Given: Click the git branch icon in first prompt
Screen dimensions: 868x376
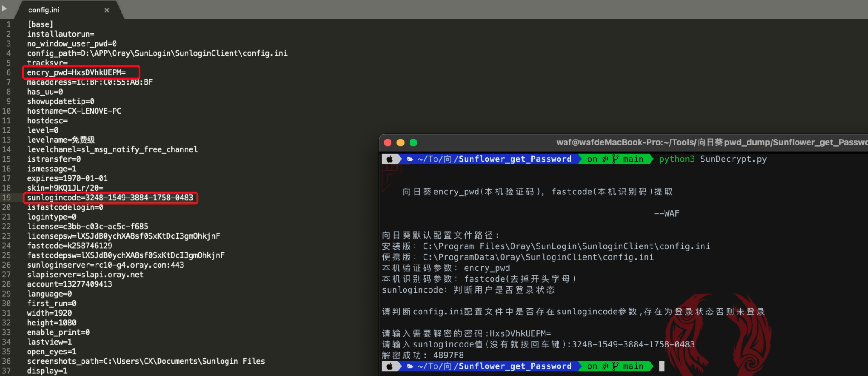Looking at the screenshot, I should 615,159.
